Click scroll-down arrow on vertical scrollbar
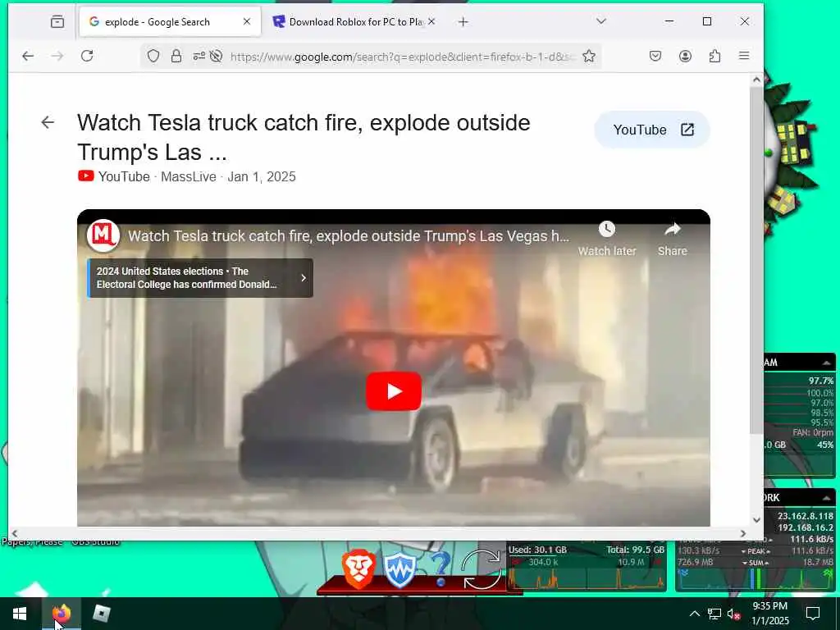Image resolution: width=840 pixels, height=630 pixels. click(756, 519)
